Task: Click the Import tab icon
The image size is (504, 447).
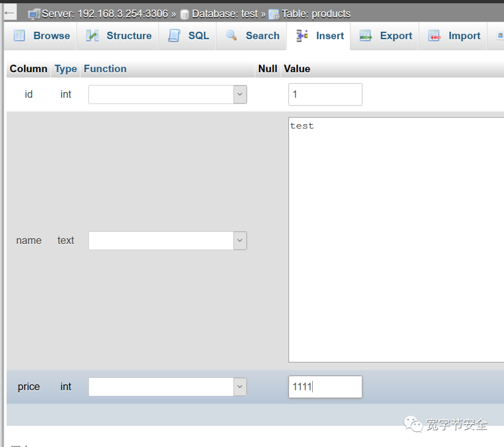Action: (434, 35)
